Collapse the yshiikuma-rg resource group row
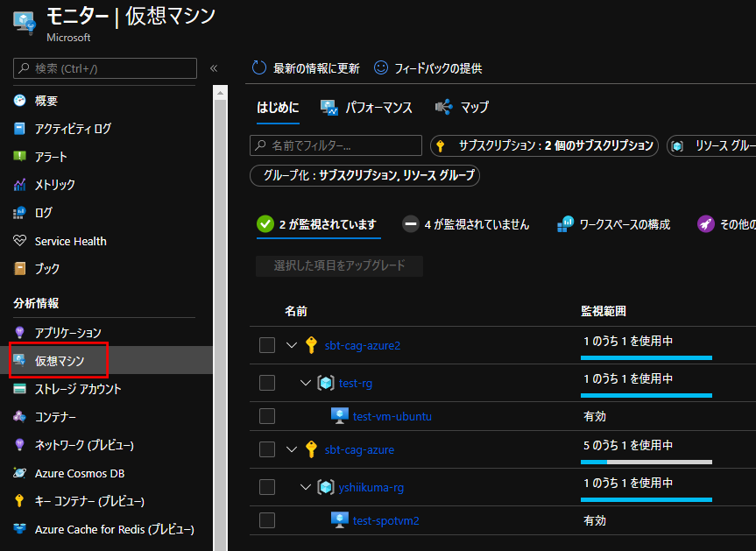Screen dimensions: 756x551 tap(305, 487)
